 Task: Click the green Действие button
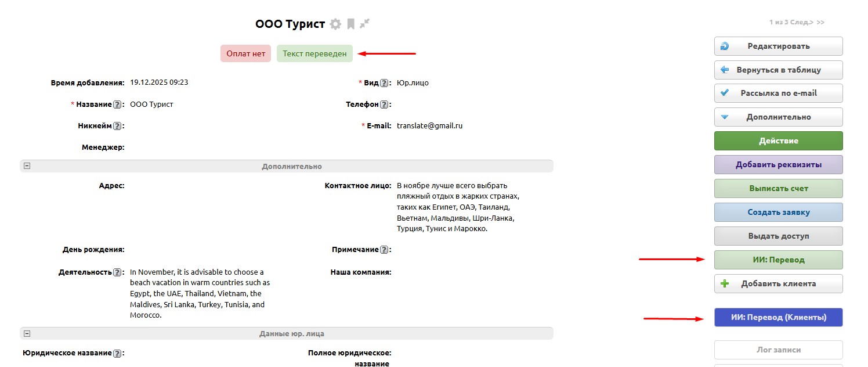pyautogui.click(x=778, y=141)
